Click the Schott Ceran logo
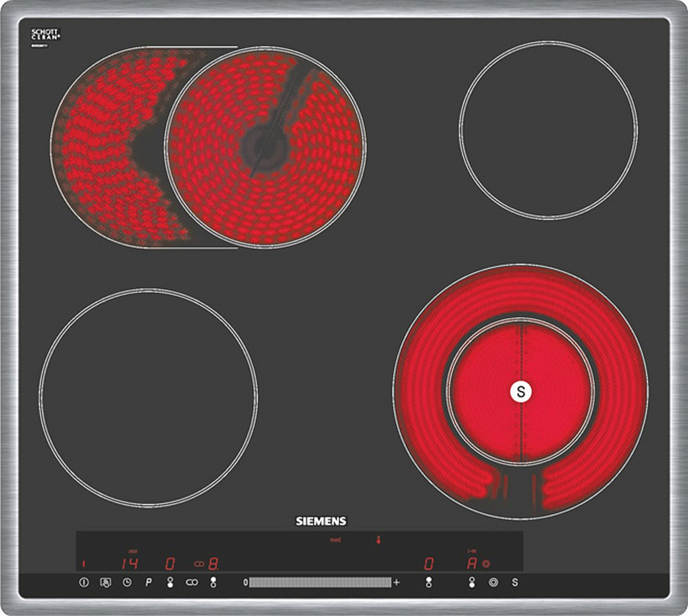This screenshot has height=616, width=688. click(x=45, y=35)
